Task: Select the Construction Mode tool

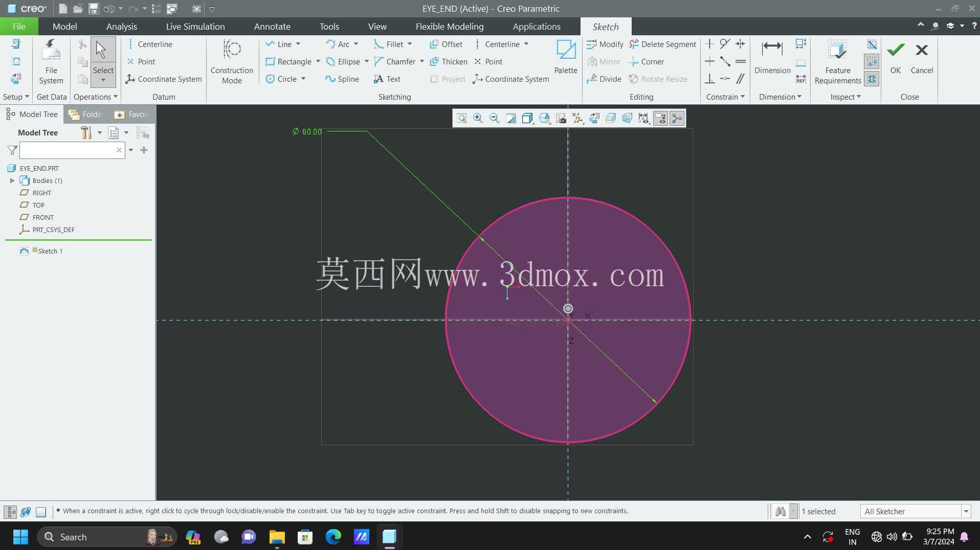Action: coord(232,61)
